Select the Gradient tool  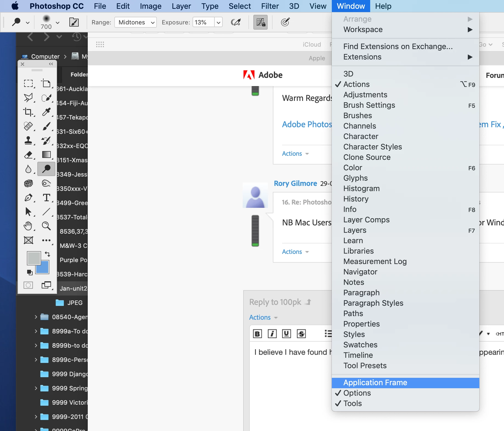tap(46, 155)
